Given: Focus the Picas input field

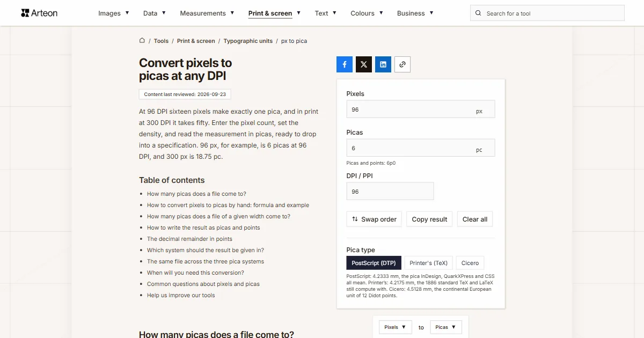Looking at the screenshot, I should click(421, 148).
